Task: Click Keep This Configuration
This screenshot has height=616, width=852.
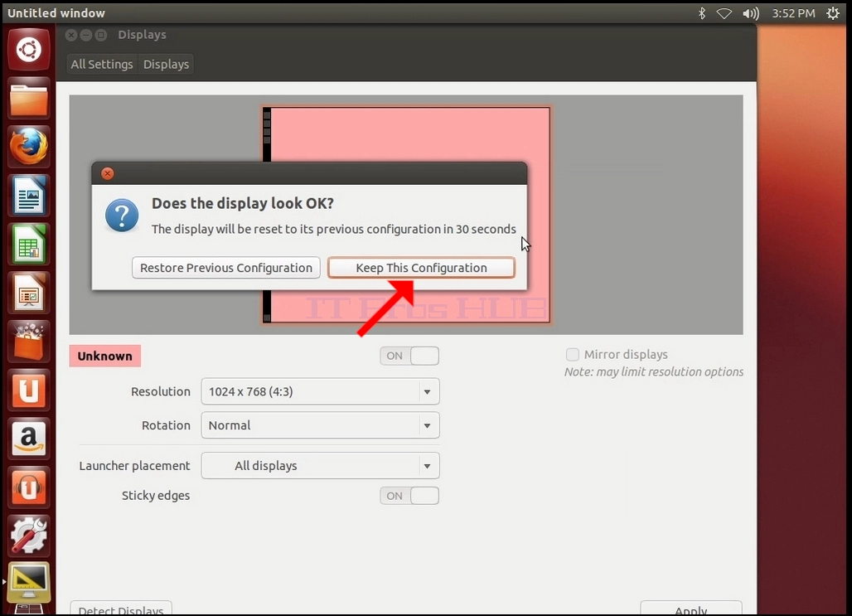Action: [x=421, y=268]
